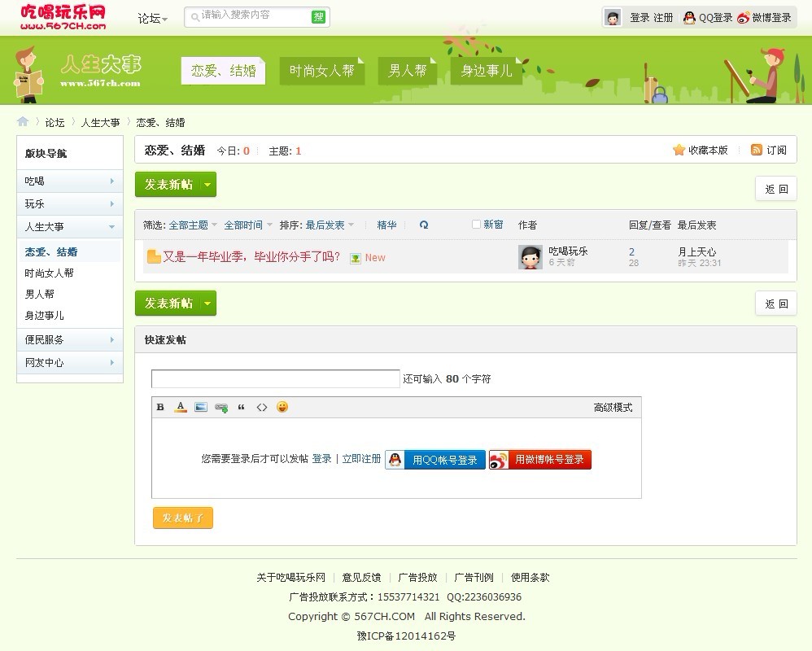Click the quote icon in editor toolbar
The height and width of the screenshot is (651, 812).
pyautogui.click(x=242, y=407)
